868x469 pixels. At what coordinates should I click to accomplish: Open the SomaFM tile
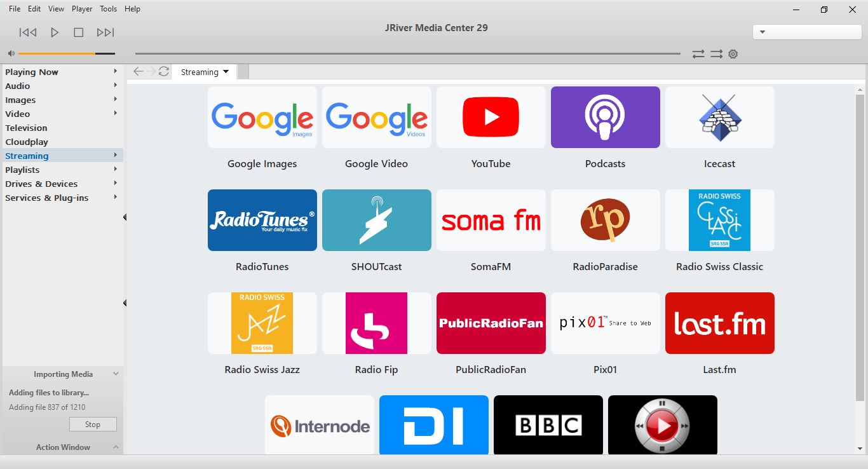tap(491, 221)
